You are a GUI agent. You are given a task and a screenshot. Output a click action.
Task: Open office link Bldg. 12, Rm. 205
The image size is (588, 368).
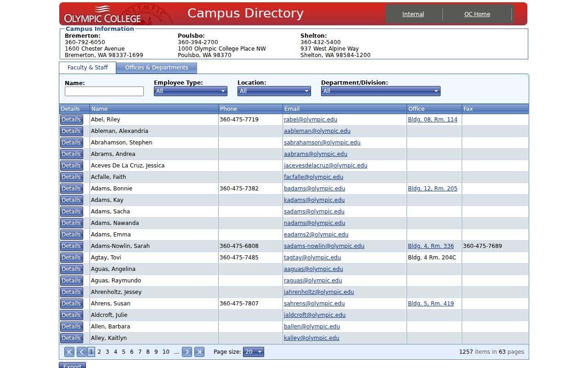click(433, 189)
